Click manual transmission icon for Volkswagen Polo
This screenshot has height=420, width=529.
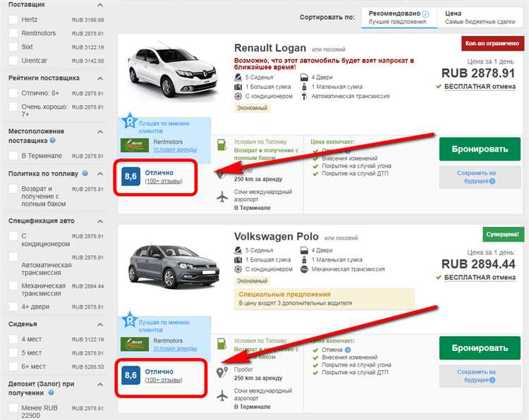pyautogui.click(x=304, y=269)
